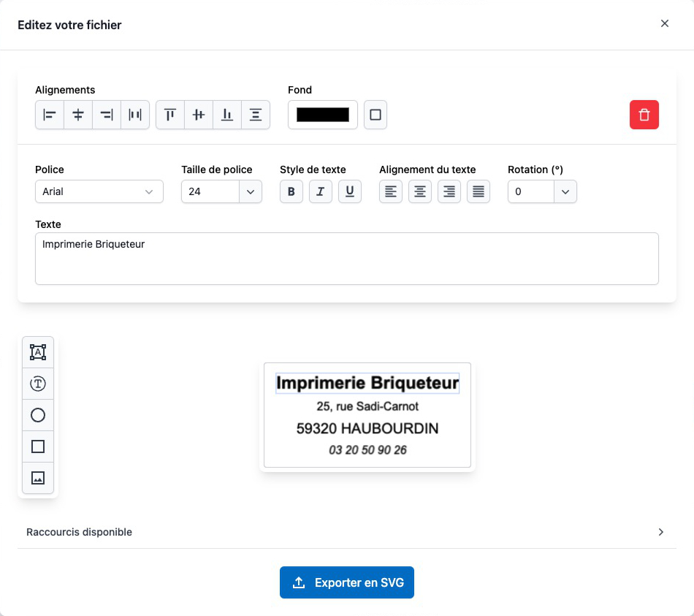694x616 pixels.
Task: Open the Taille de police dropdown arrow
Action: (250, 191)
